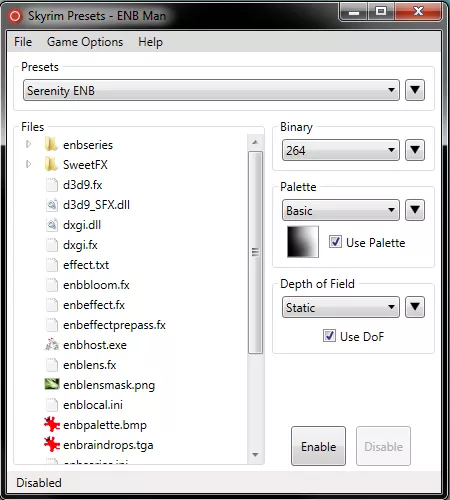The height and width of the screenshot is (500, 450).
Task: Click the arrow button beside Palette combo
Action: coord(415,210)
